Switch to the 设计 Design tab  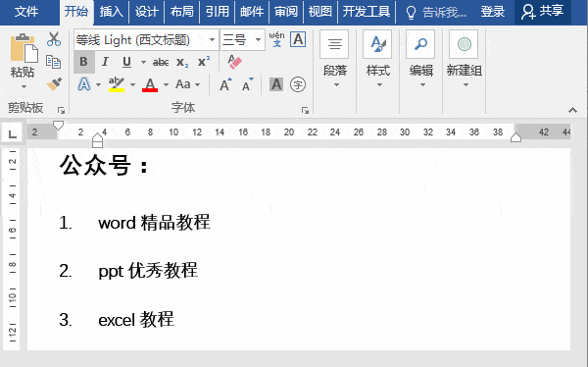click(x=147, y=12)
